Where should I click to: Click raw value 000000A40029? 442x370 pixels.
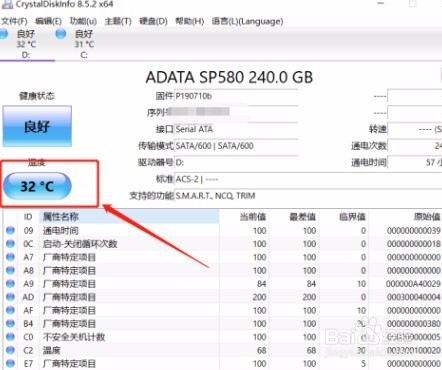point(413,284)
